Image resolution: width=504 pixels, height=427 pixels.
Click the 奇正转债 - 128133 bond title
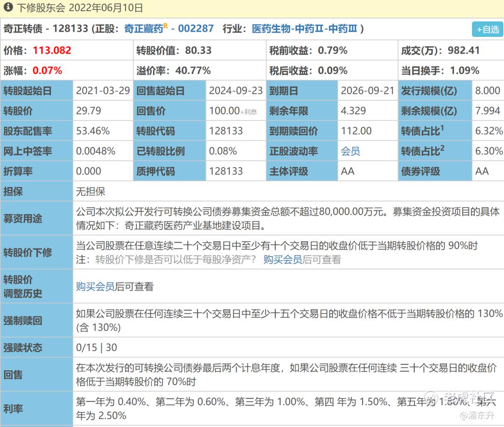tap(46, 28)
